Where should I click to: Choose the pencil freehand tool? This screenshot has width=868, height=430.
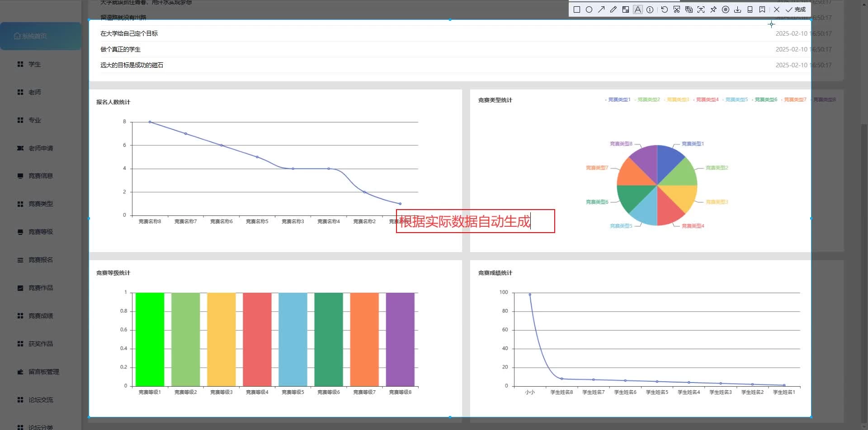point(613,9)
